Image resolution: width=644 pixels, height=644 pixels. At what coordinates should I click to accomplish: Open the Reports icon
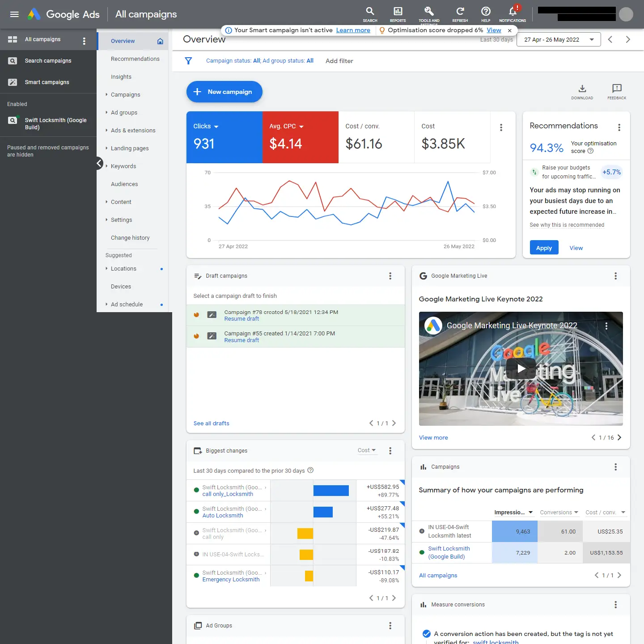398,14
